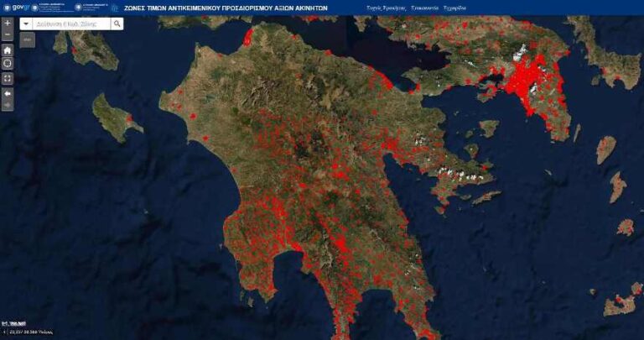The height and width of the screenshot is (340, 644).
Task: Activate the find my location button
Action: tap(8, 64)
